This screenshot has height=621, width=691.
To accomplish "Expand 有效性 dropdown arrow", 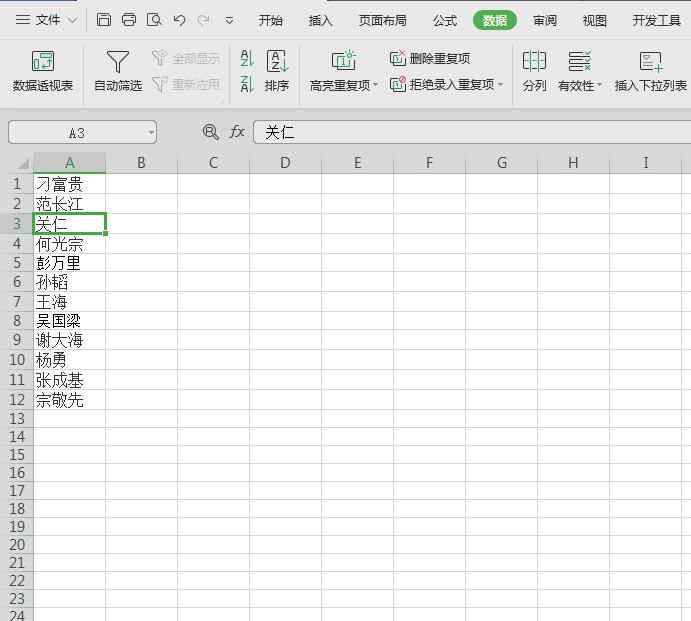I will click(599, 85).
